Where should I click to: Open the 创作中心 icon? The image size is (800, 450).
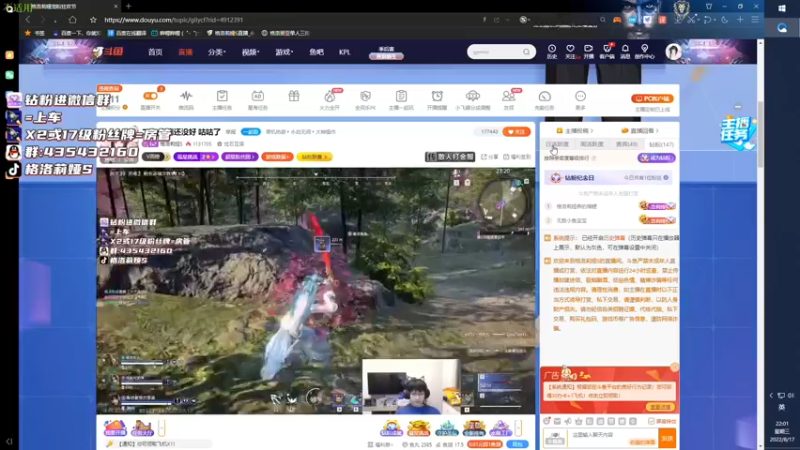point(644,51)
